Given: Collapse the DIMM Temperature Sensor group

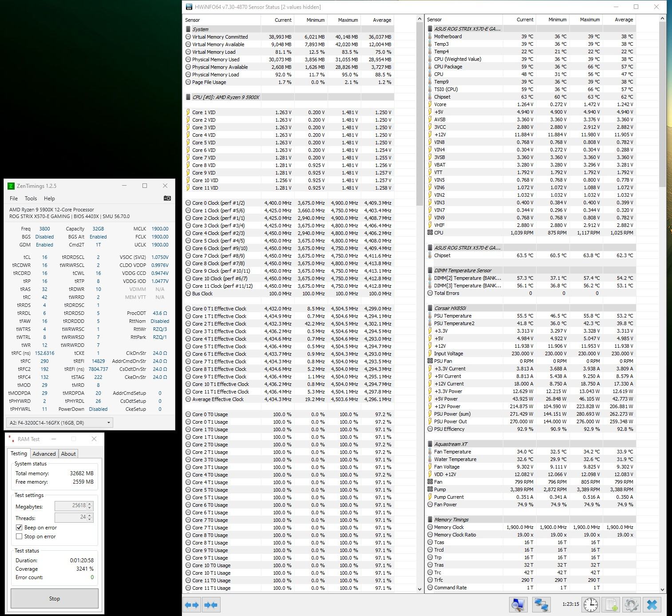Looking at the screenshot, I should point(430,270).
